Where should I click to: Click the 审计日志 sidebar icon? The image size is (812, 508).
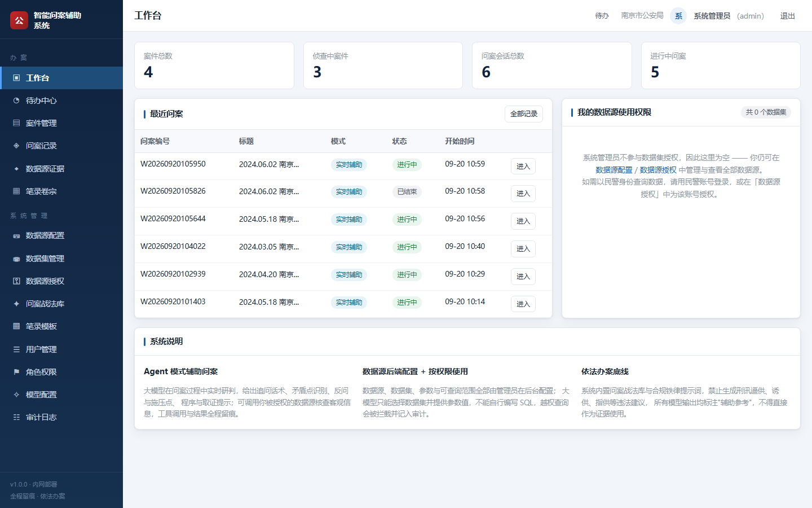tap(16, 417)
